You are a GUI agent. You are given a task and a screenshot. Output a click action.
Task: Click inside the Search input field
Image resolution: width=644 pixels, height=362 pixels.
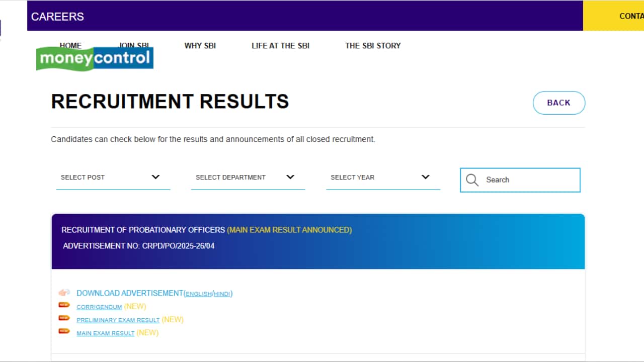click(x=520, y=180)
